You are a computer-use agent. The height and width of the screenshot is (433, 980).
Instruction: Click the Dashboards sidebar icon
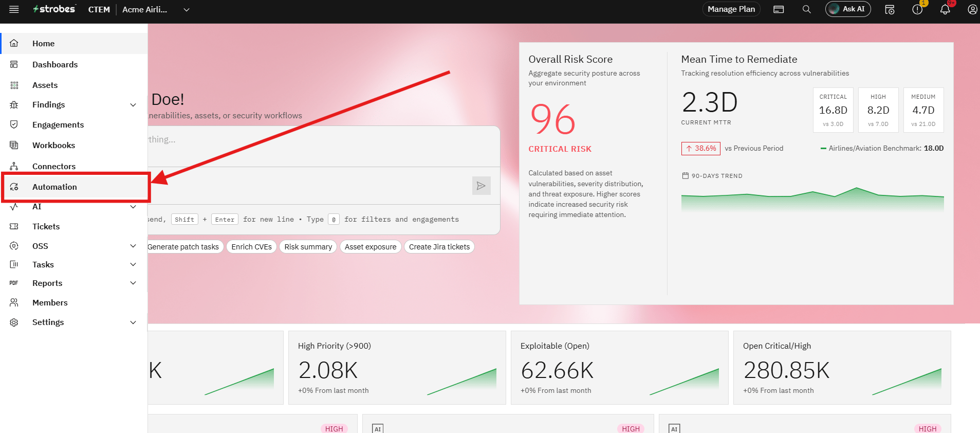pyautogui.click(x=14, y=64)
